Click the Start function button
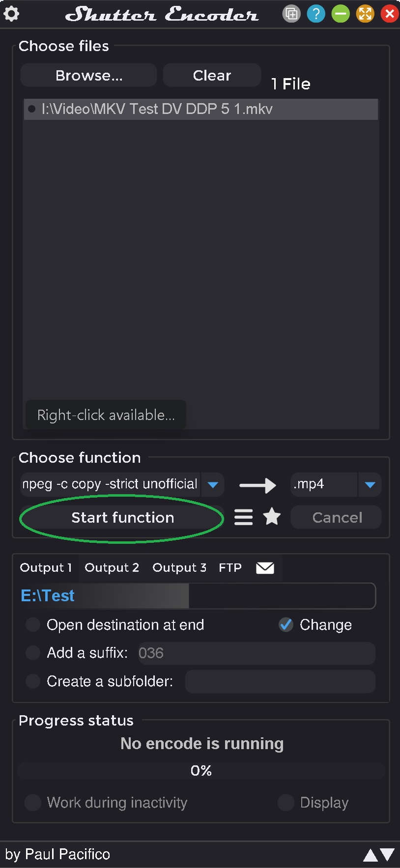400x868 pixels. (122, 518)
